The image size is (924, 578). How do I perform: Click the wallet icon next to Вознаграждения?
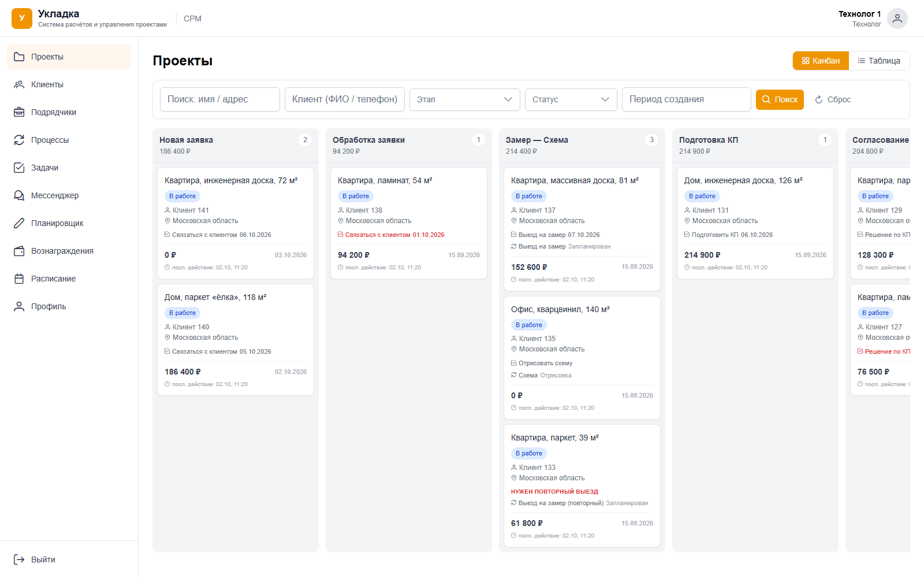coord(19,251)
